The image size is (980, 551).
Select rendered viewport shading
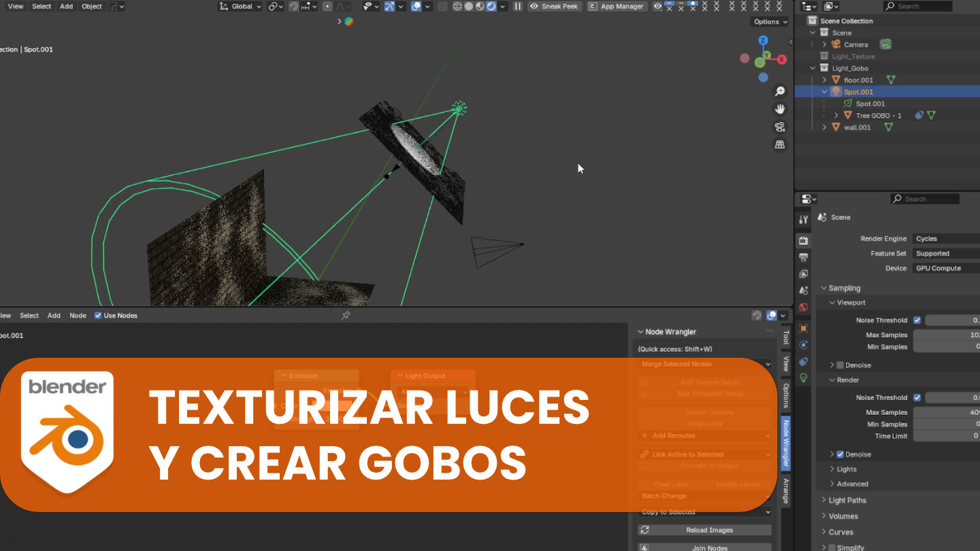492,6
